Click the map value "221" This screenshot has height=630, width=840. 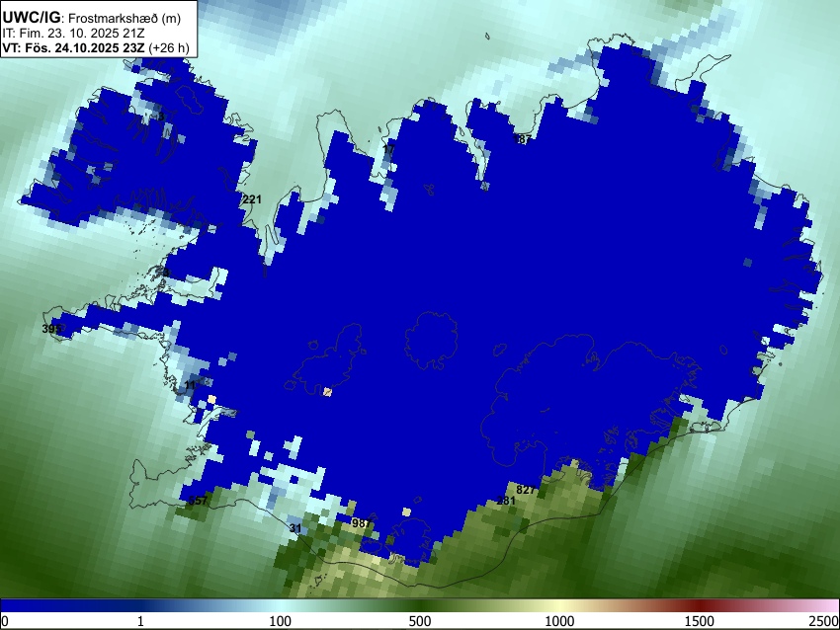coord(252,199)
